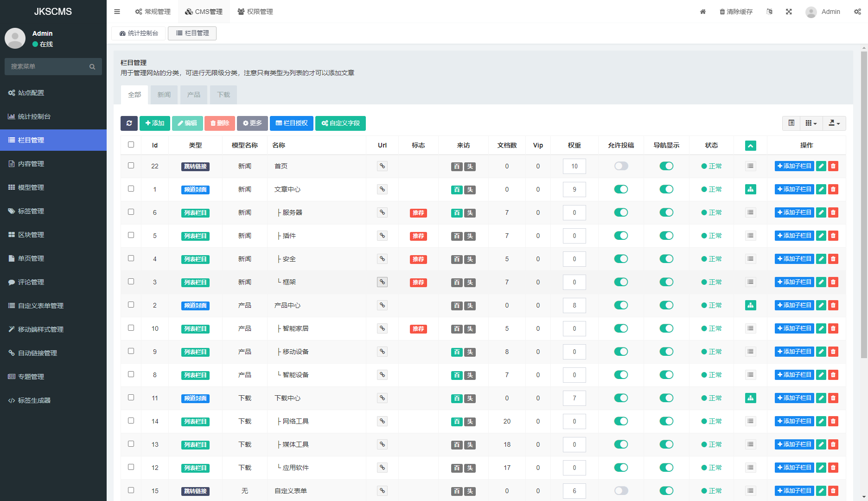Open settings gears icon at top right

tap(857, 12)
